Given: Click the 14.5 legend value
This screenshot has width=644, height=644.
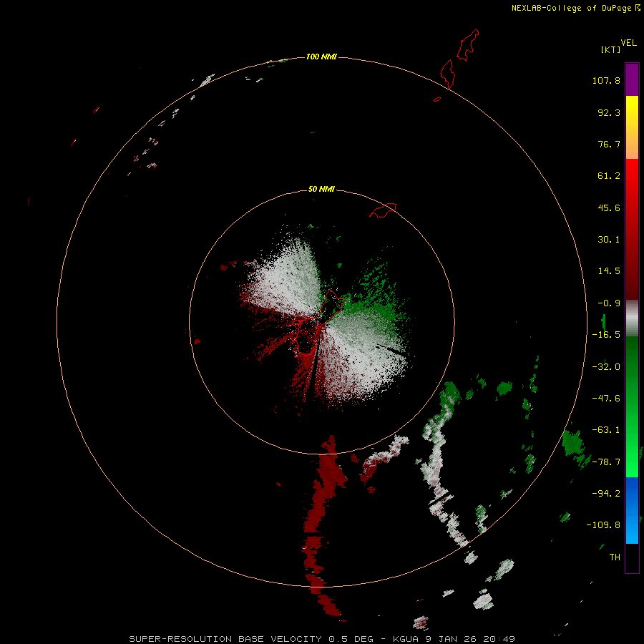Looking at the screenshot, I should tap(609, 271).
